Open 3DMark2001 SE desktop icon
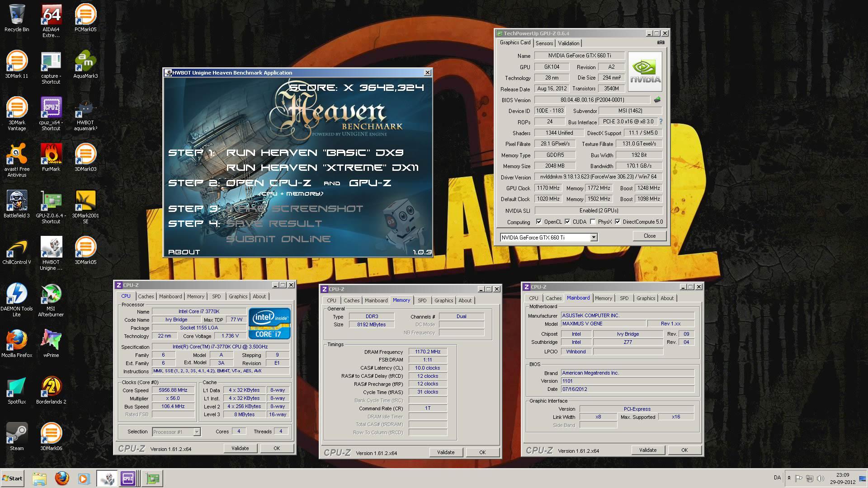Viewport: 868px width, 488px height. click(85, 207)
